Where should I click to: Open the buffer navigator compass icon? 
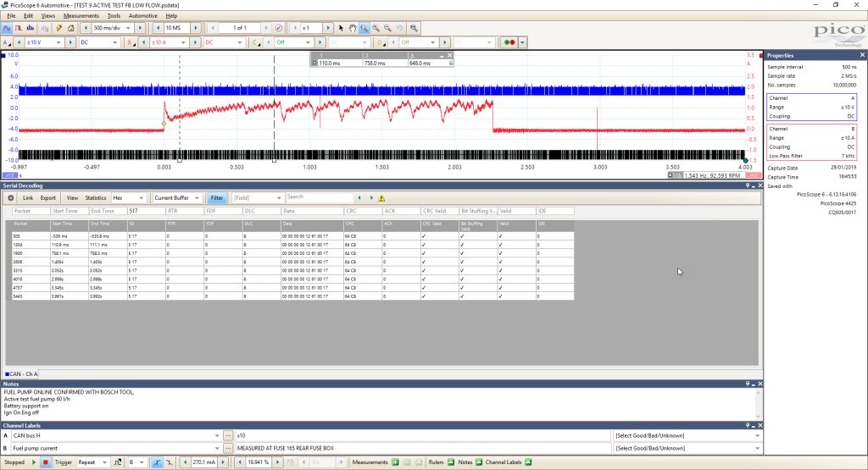coord(279,28)
